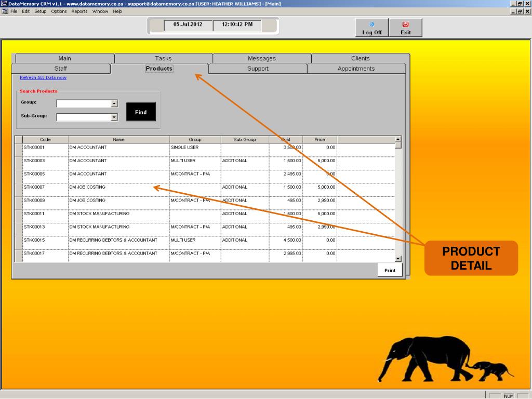Click DM JOB COSTING name in STK00007 row
532x399 pixels.
point(119,190)
